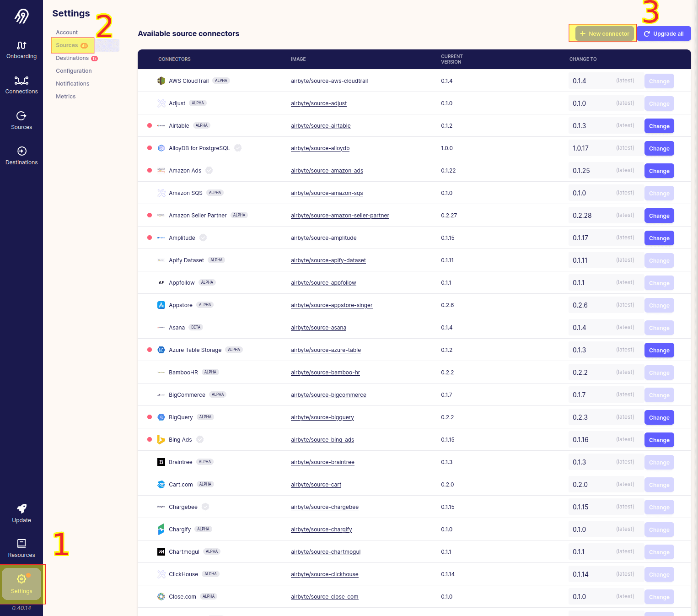Click the Amazon SQS connector icon
698x616 pixels.
[x=161, y=193]
